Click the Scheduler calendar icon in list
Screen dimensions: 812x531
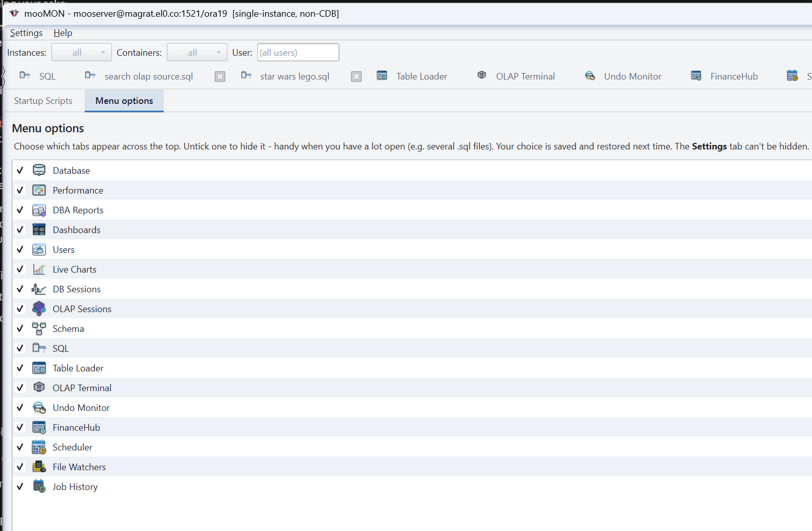[x=39, y=447]
